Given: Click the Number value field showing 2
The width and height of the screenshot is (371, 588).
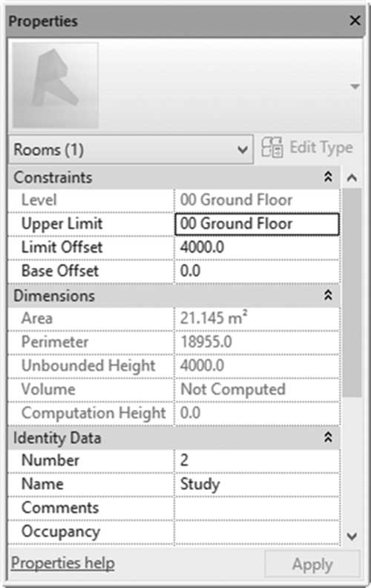Looking at the screenshot, I should pyautogui.click(x=257, y=460).
